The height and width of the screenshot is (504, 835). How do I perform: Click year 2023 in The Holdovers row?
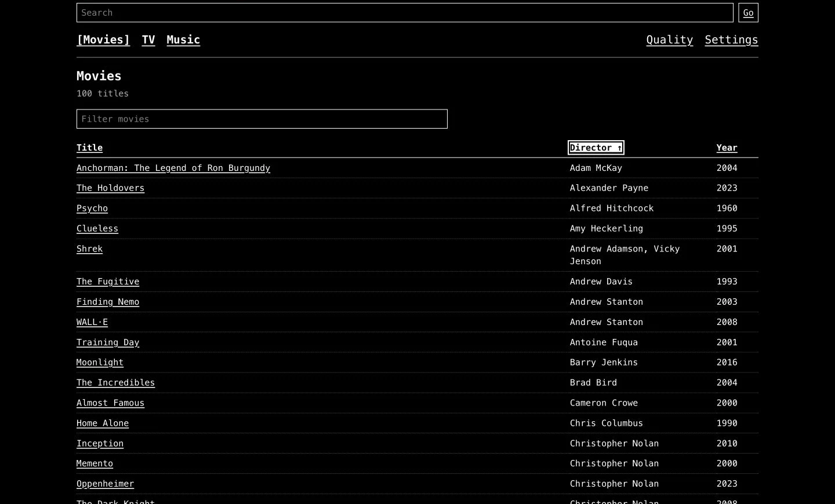pos(727,188)
